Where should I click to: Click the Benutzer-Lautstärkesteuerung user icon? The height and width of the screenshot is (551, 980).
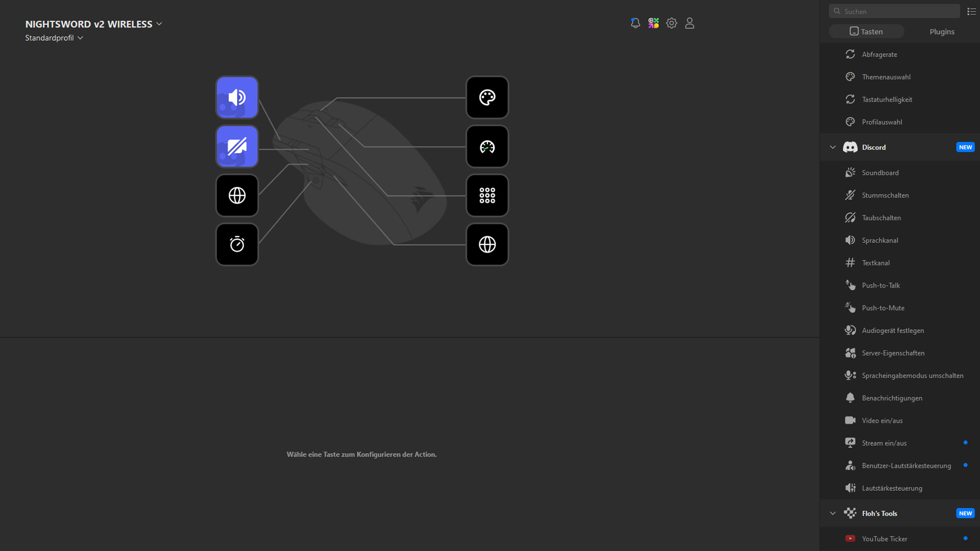pos(850,465)
